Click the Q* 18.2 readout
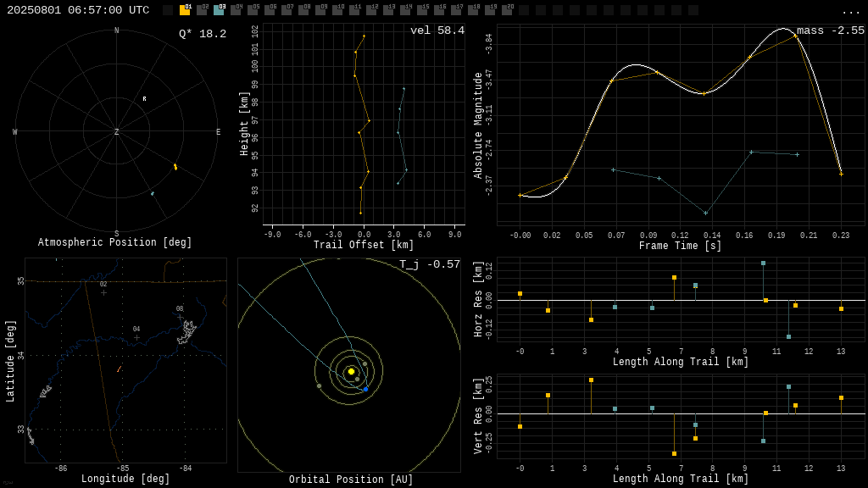This screenshot has height=488, width=868. pyautogui.click(x=203, y=34)
